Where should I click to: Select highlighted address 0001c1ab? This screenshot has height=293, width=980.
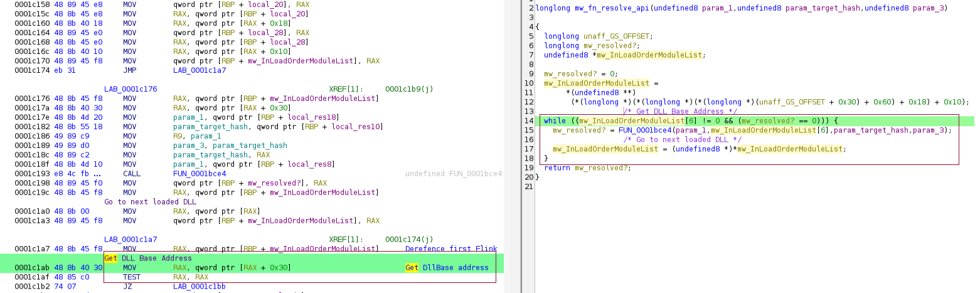[31, 267]
